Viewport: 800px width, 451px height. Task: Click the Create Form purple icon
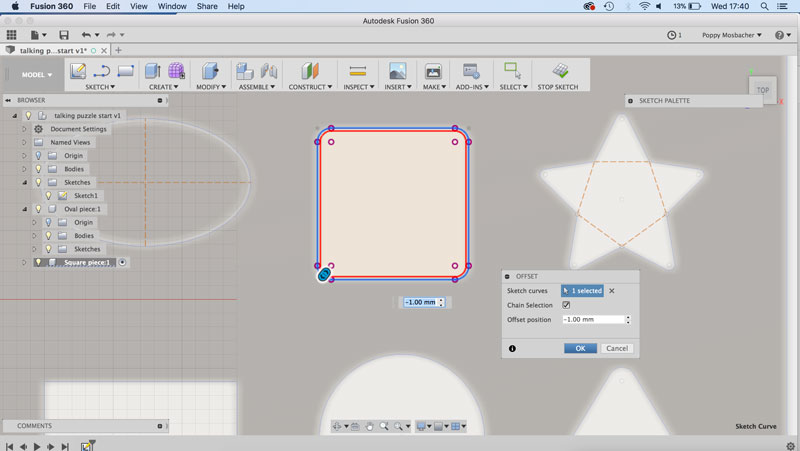(x=176, y=71)
